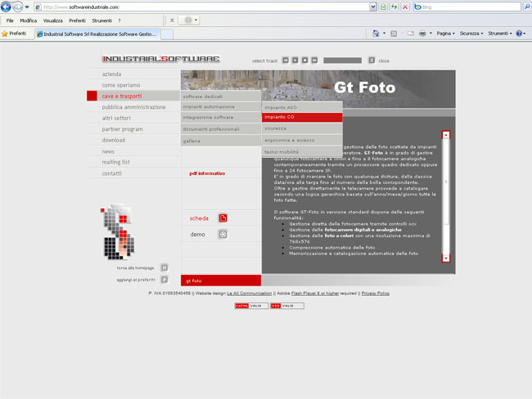The image size is (532, 399).
Task: Select impianti automazione submenu
Action: click(x=221, y=107)
